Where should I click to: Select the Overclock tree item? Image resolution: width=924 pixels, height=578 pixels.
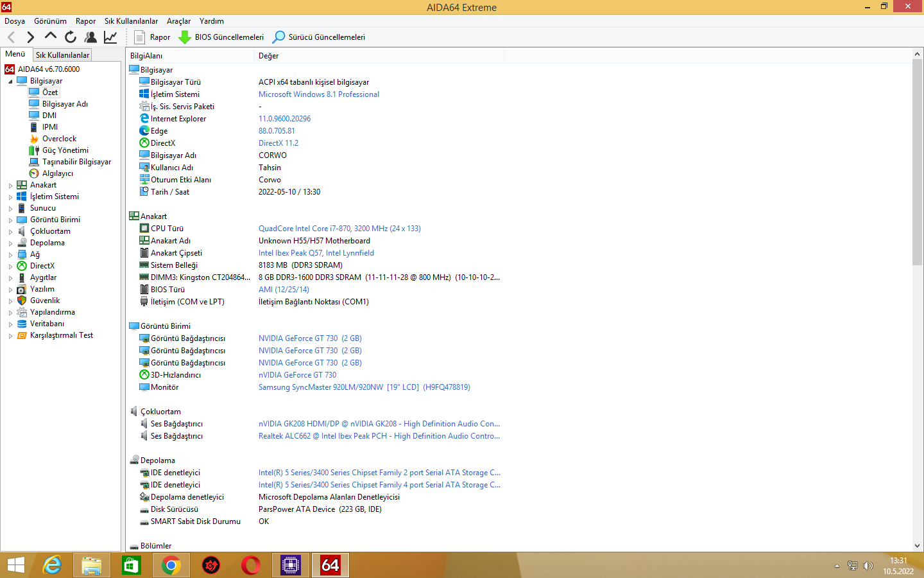pyautogui.click(x=59, y=139)
